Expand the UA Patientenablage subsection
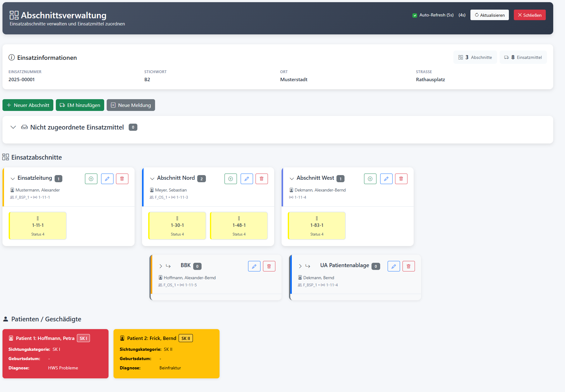This screenshot has width=565, height=392. click(300, 266)
